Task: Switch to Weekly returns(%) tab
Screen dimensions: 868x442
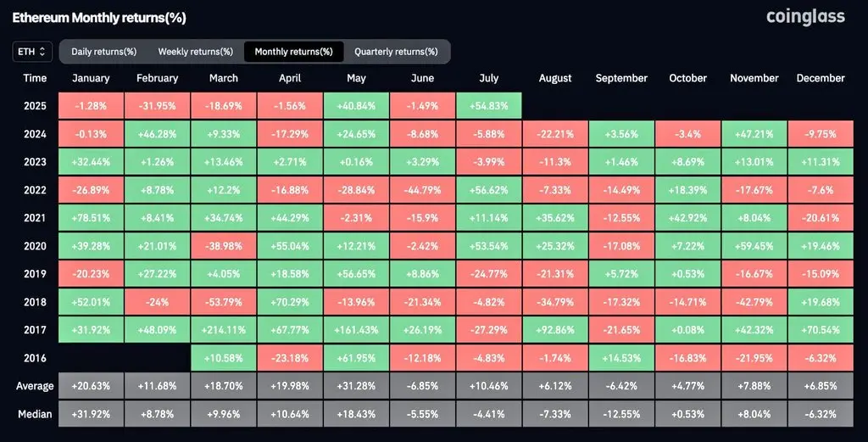Action: pos(196,52)
